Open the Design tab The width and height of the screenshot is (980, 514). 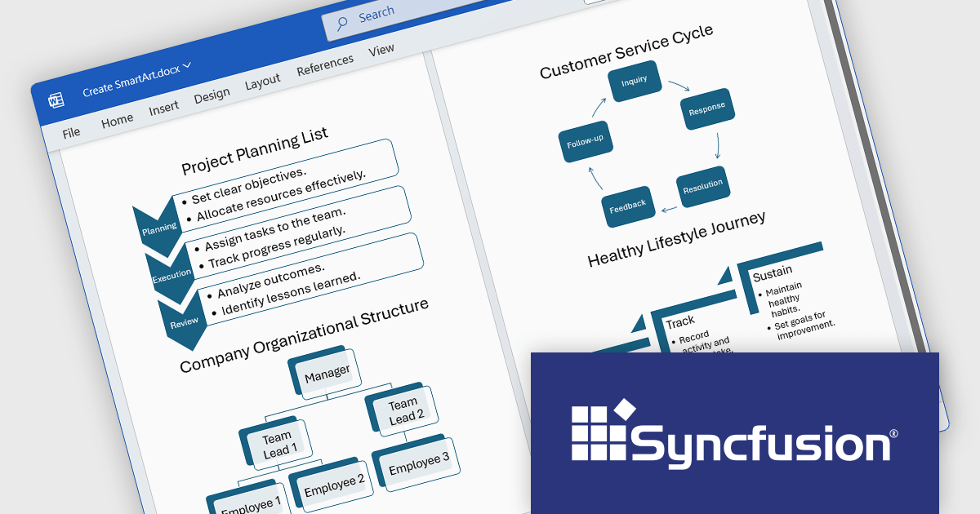pos(212,95)
